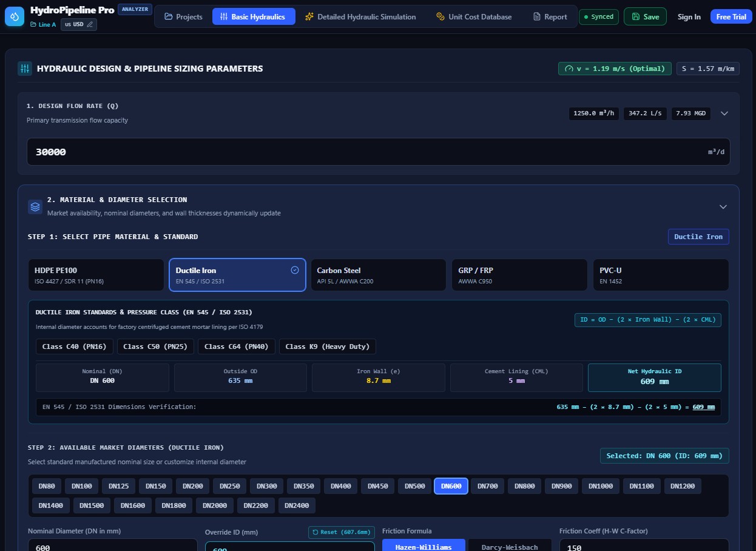Select DN100 diameter
The image size is (756, 551).
[x=81, y=486]
